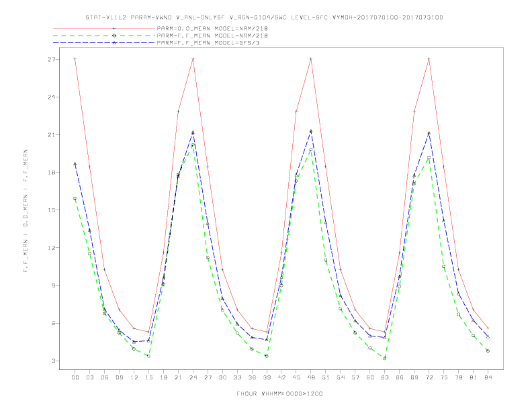Click the blue triangle marker at hour 00
532x411 pixels.
tap(75, 164)
